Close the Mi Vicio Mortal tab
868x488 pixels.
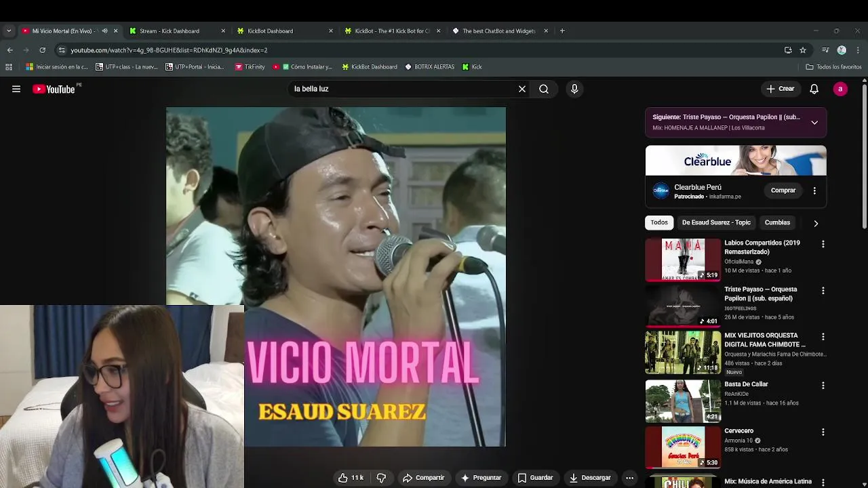[x=115, y=31]
